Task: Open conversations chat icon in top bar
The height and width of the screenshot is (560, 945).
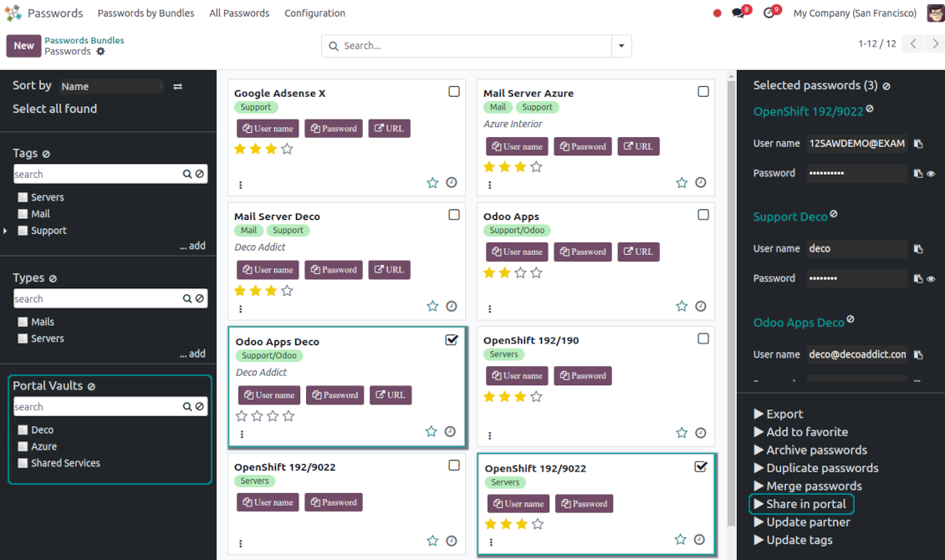Action: tap(738, 13)
